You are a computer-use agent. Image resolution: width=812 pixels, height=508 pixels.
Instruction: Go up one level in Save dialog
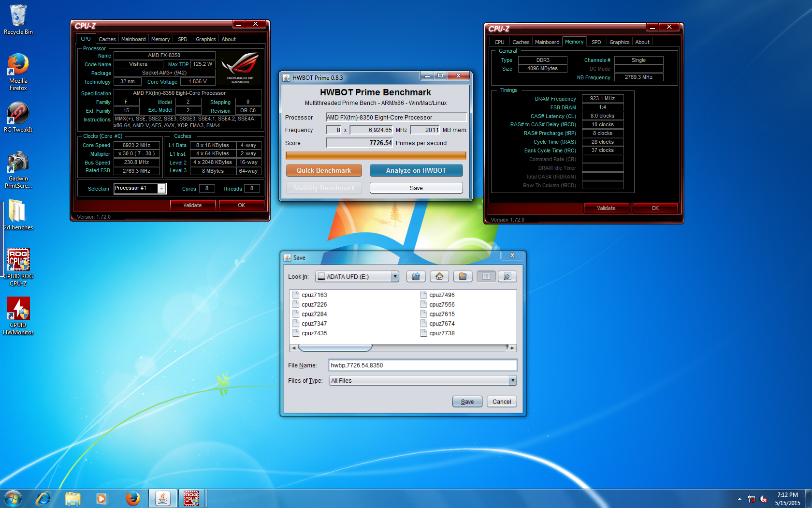(x=416, y=276)
